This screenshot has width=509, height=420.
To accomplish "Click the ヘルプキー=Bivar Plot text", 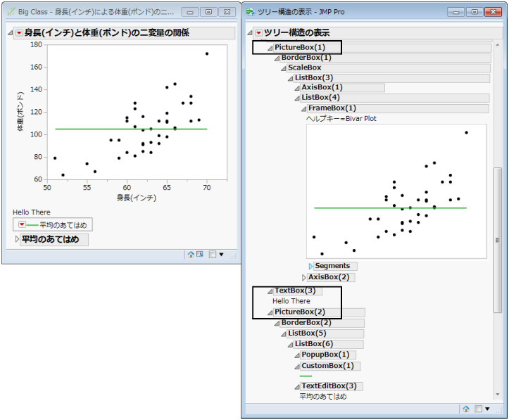I will [341, 119].
